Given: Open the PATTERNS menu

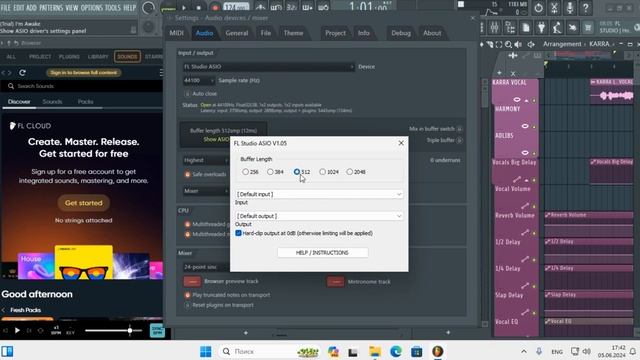Looking at the screenshot, I should [x=51, y=7].
